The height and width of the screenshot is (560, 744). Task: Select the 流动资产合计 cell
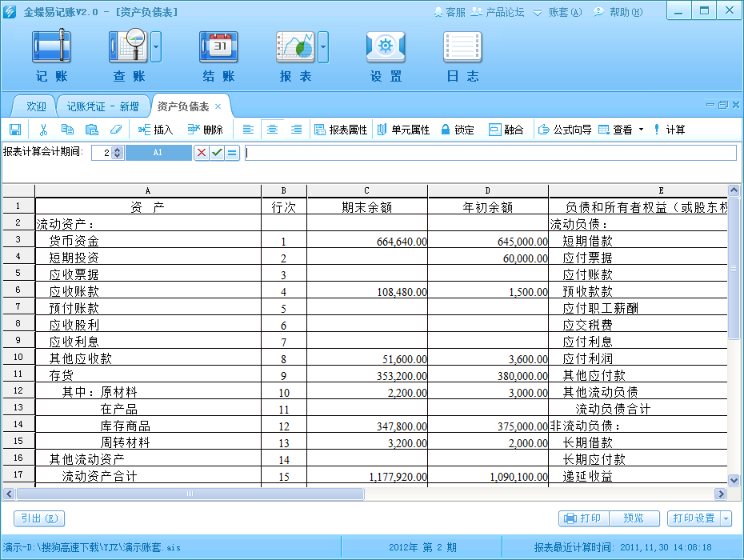pyautogui.click(x=148, y=476)
